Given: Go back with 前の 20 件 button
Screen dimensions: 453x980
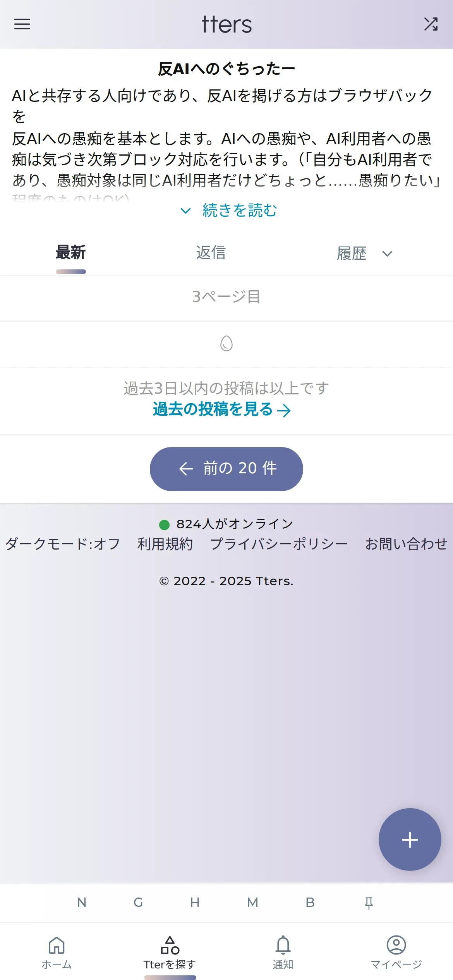Looking at the screenshot, I should [x=226, y=469].
